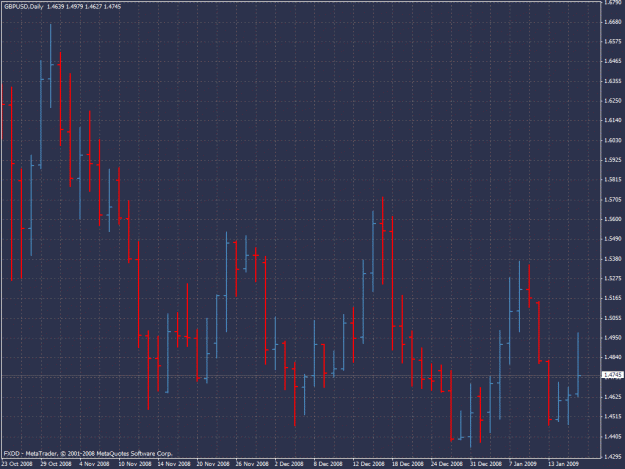Click the 1.6575 price axis label

(x=613, y=41)
